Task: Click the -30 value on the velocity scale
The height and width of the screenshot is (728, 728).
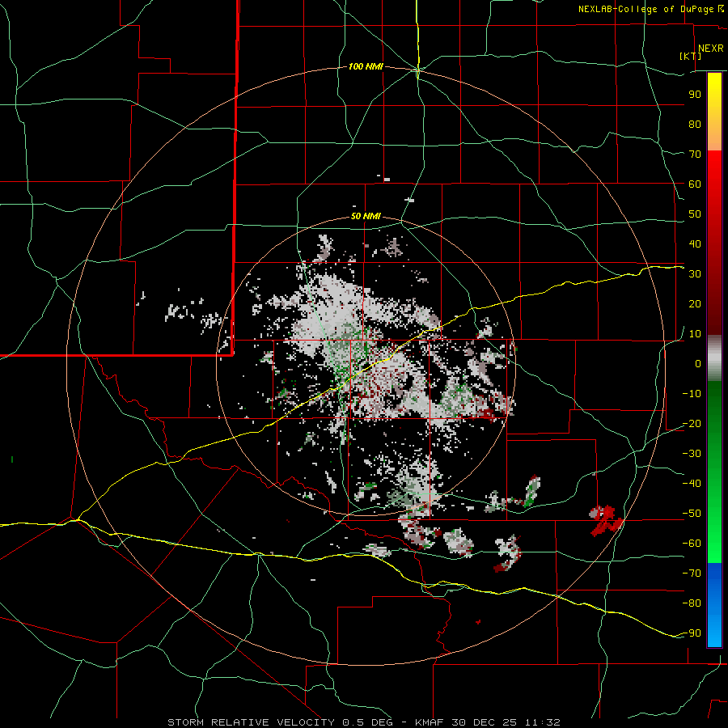Action: [x=692, y=454]
